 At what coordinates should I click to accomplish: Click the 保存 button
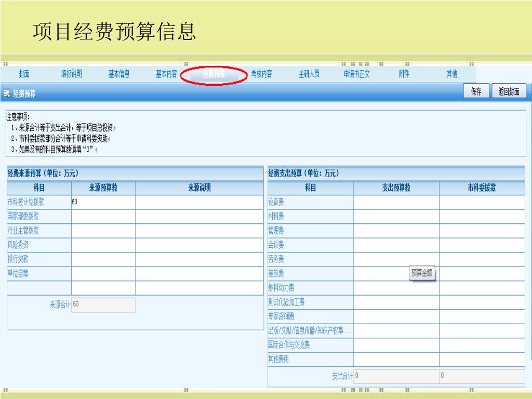(x=476, y=91)
